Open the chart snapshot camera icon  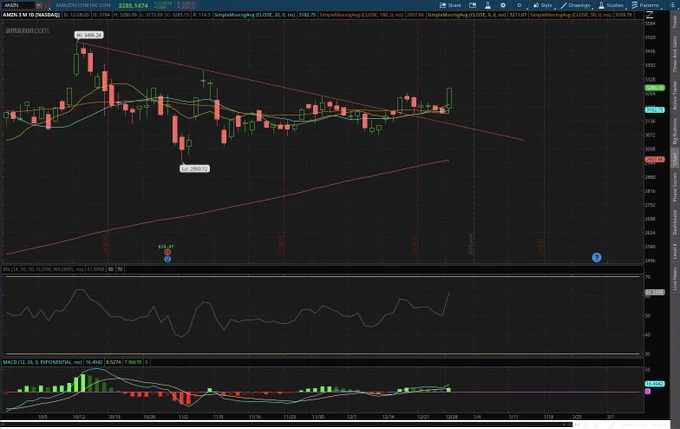pyautogui.click(x=473, y=5)
